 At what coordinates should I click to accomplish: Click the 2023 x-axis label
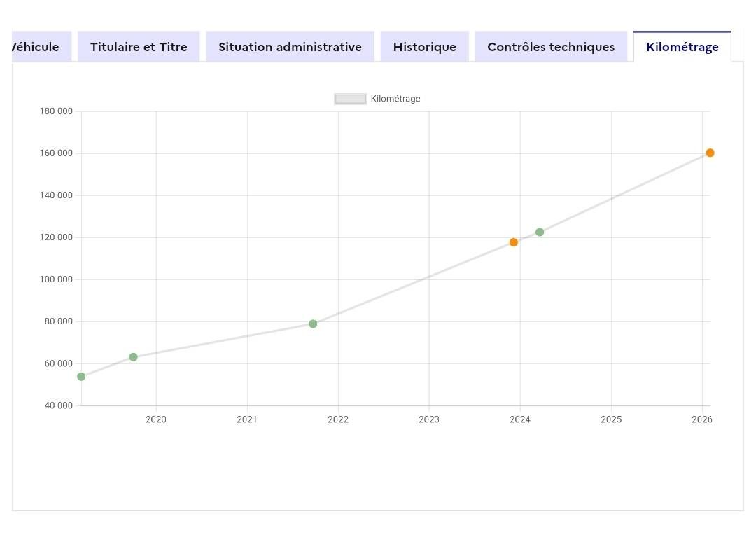[x=429, y=419]
